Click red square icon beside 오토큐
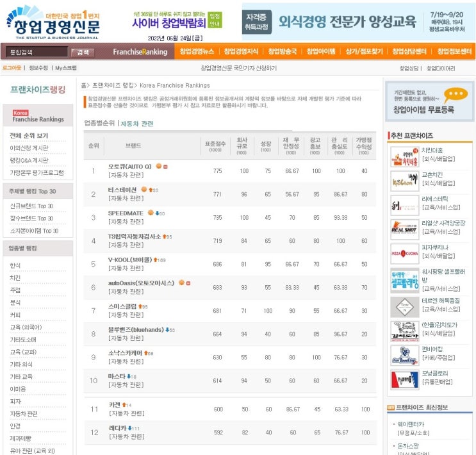The image size is (476, 455). pyautogui.click(x=165, y=167)
